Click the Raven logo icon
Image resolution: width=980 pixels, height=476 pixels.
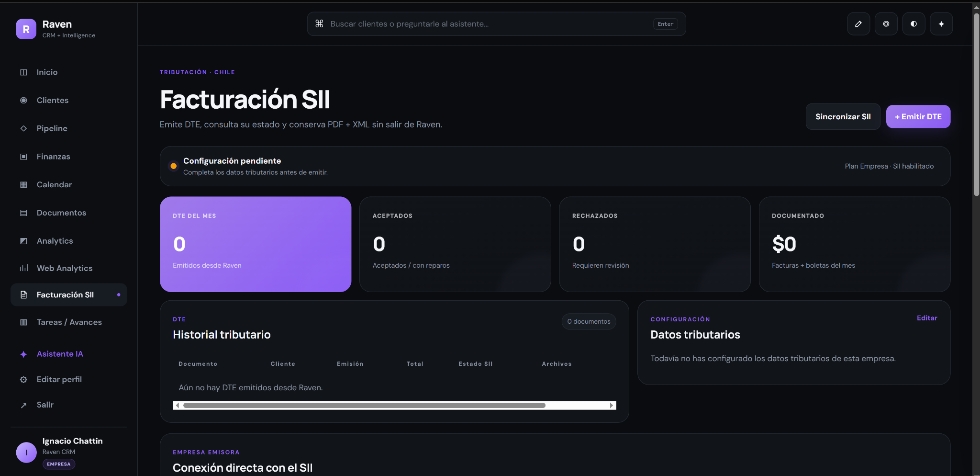(x=26, y=29)
